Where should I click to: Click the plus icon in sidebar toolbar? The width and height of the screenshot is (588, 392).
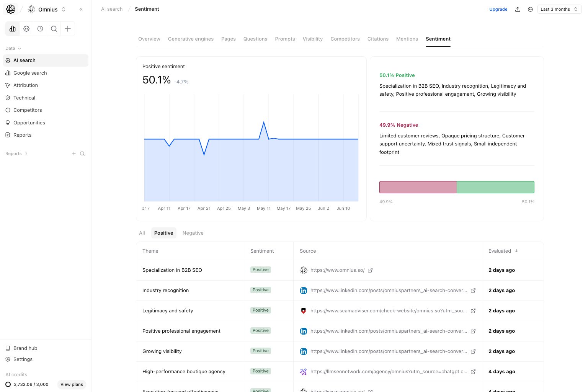(x=68, y=29)
